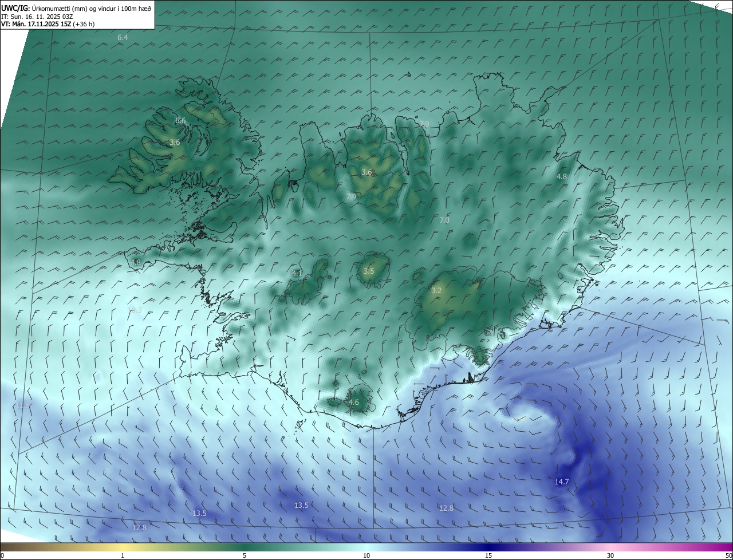Click the 5 tick on the color scale
The height and width of the screenshot is (560, 733).
[245, 555]
